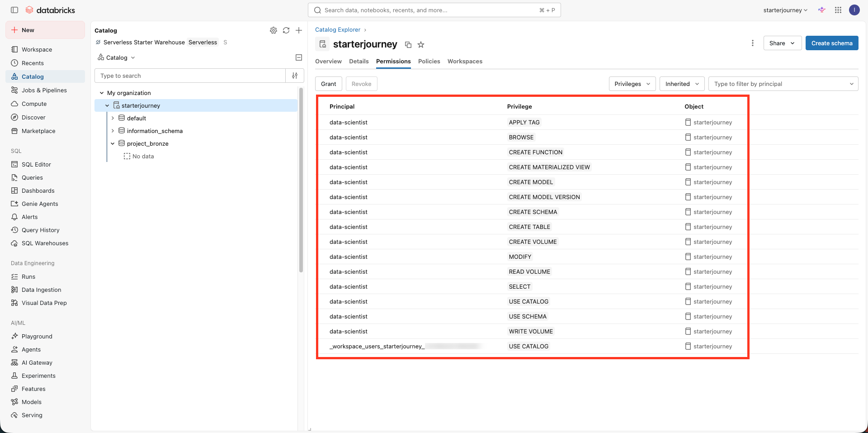The image size is (868, 433).
Task: Focus the global search bar
Action: 434,10
